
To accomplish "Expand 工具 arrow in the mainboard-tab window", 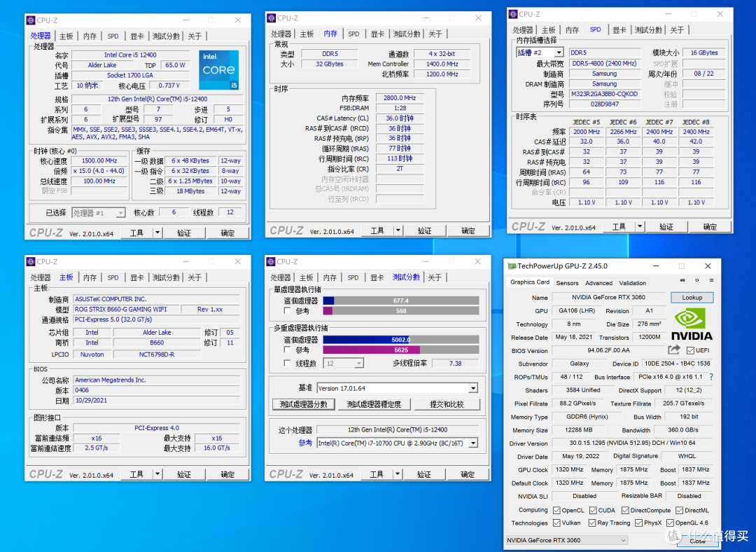I will point(157,474).
